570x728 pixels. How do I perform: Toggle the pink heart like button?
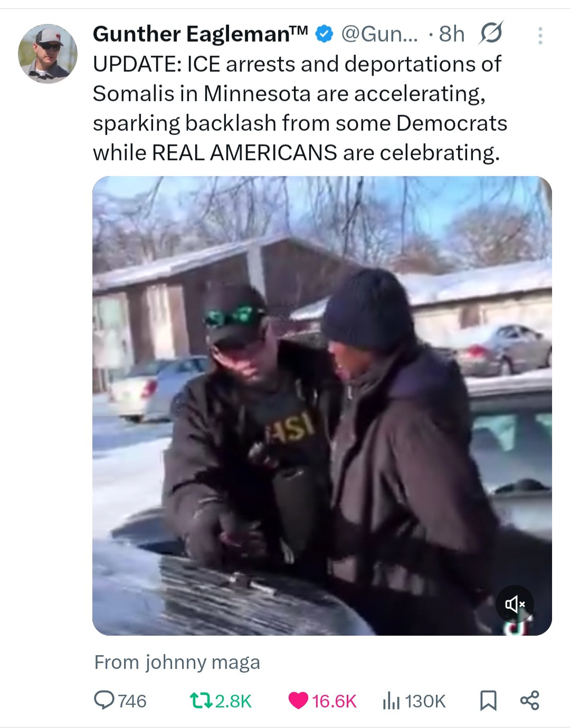click(x=298, y=701)
